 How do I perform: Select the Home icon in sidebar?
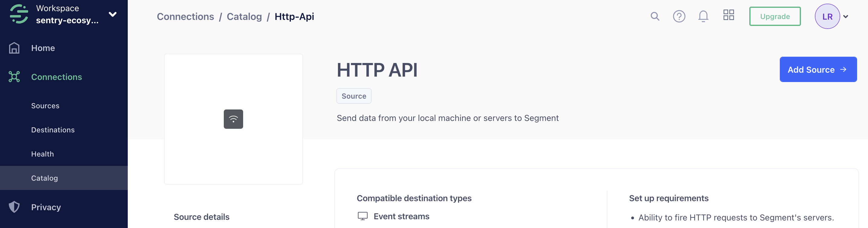14,48
